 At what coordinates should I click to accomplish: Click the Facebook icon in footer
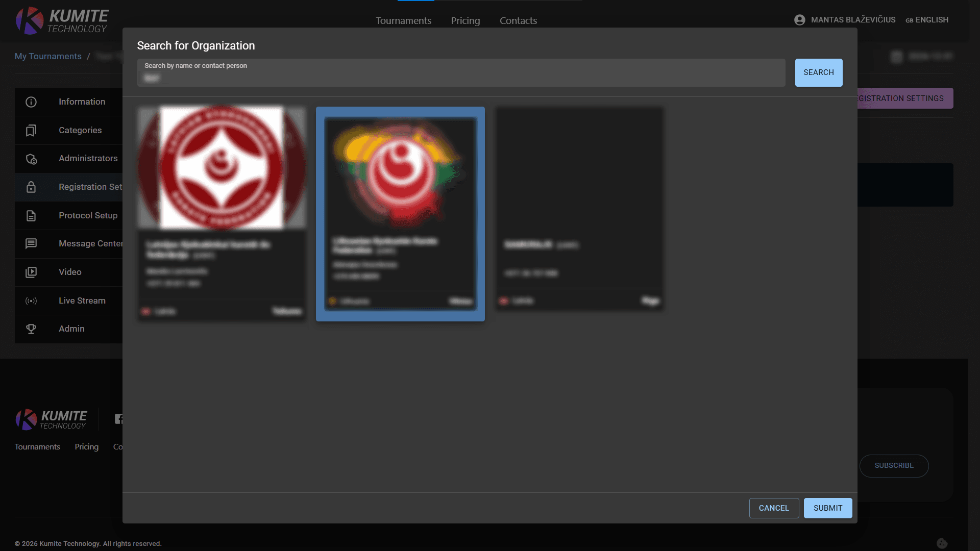coord(119,418)
